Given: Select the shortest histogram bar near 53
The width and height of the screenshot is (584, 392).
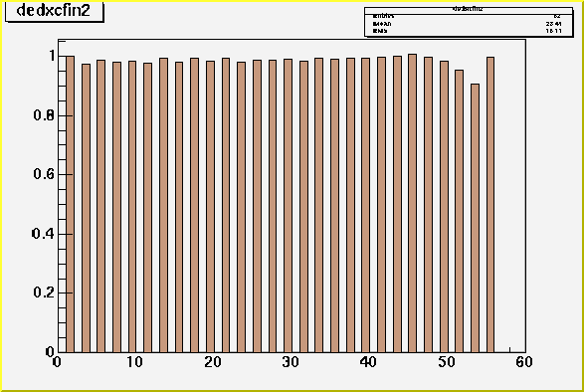Looking at the screenshot, I should [475, 218].
